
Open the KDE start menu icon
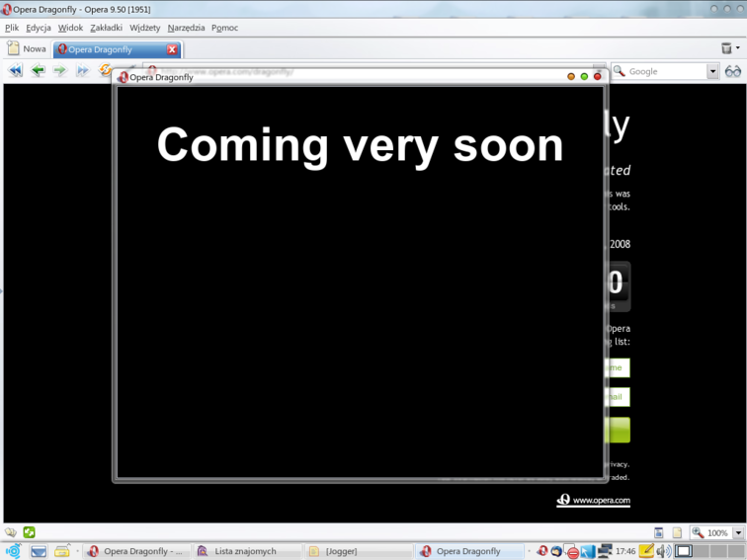click(x=13, y=551)
